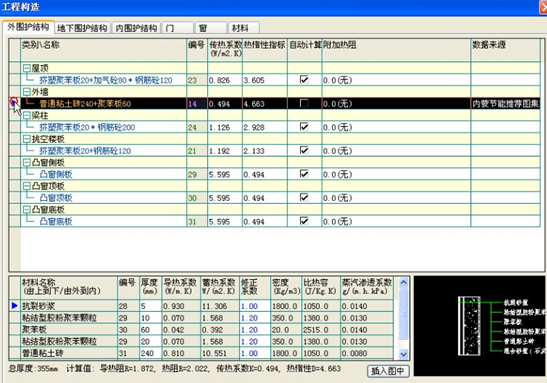Select the 凸窗顶板 child item
547x383 pixels.
click(x=56, y=198)
